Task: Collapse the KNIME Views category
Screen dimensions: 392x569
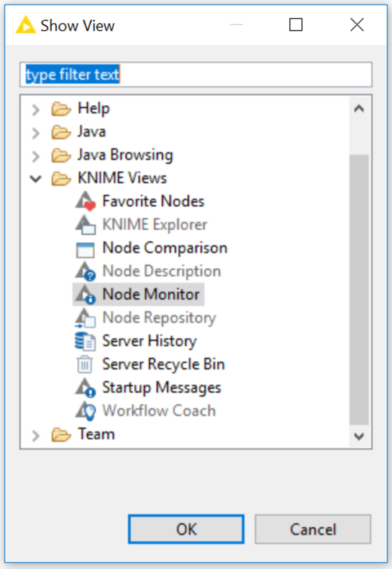Action: coord(36,179)
